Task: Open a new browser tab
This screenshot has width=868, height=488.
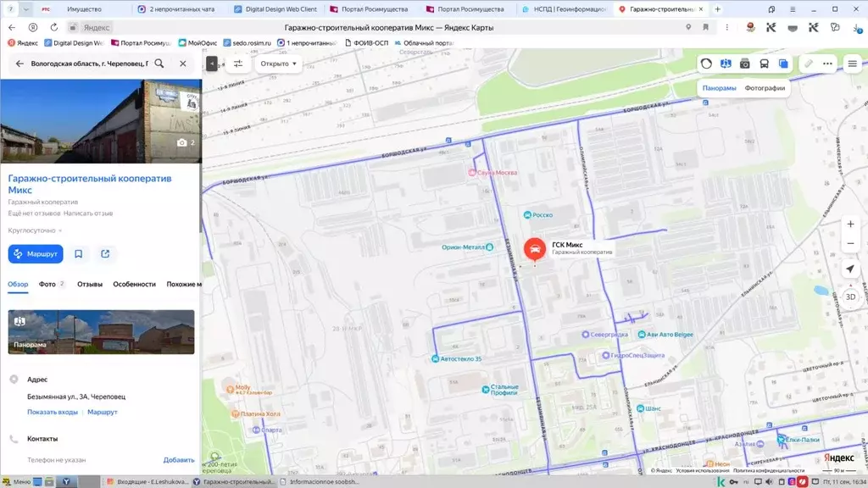Action: pyautogui.click(x=717, y=8)
